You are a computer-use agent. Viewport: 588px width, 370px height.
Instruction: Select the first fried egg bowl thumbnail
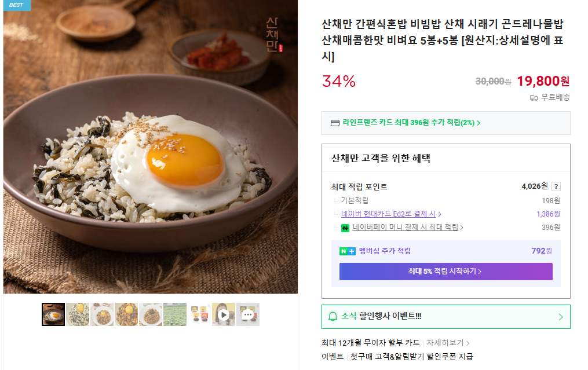click(53, 314)
